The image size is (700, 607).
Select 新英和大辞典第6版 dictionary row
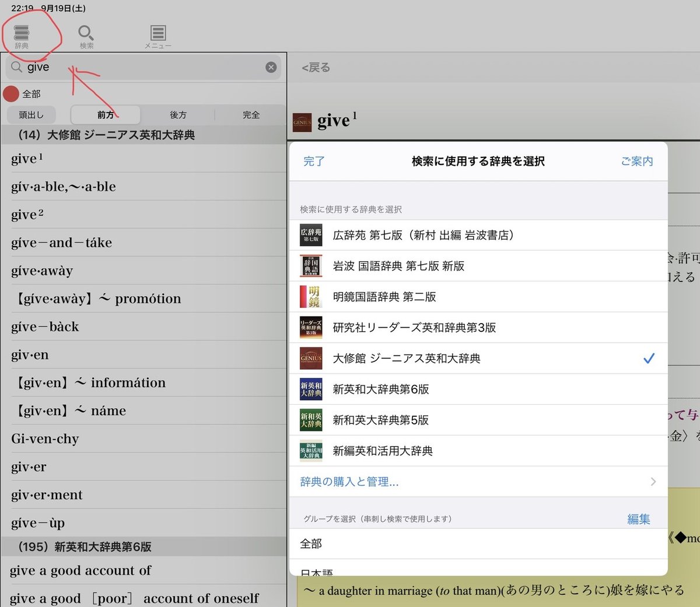tap(478, 390)
